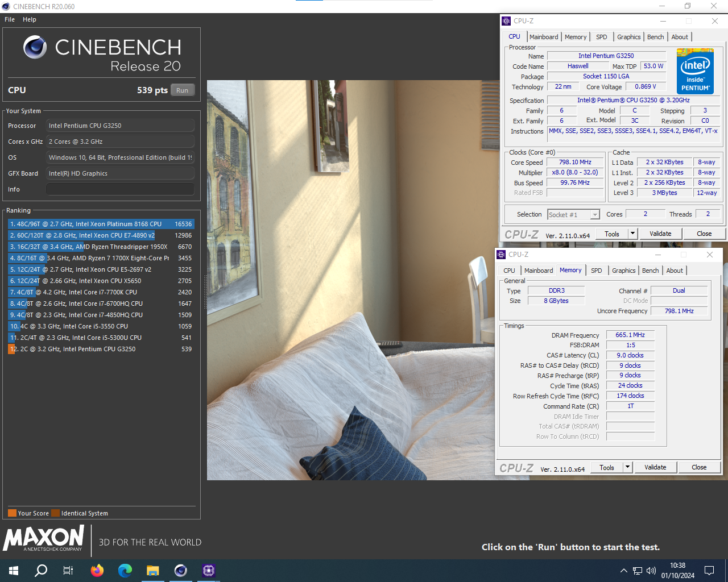
Task: Open Graphics tab in lower CPU-Z window
Action: 623,271
